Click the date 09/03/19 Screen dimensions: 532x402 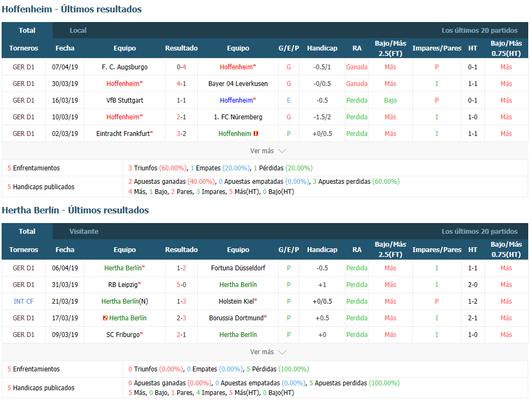pyautogui.click(x=65, y=335)
